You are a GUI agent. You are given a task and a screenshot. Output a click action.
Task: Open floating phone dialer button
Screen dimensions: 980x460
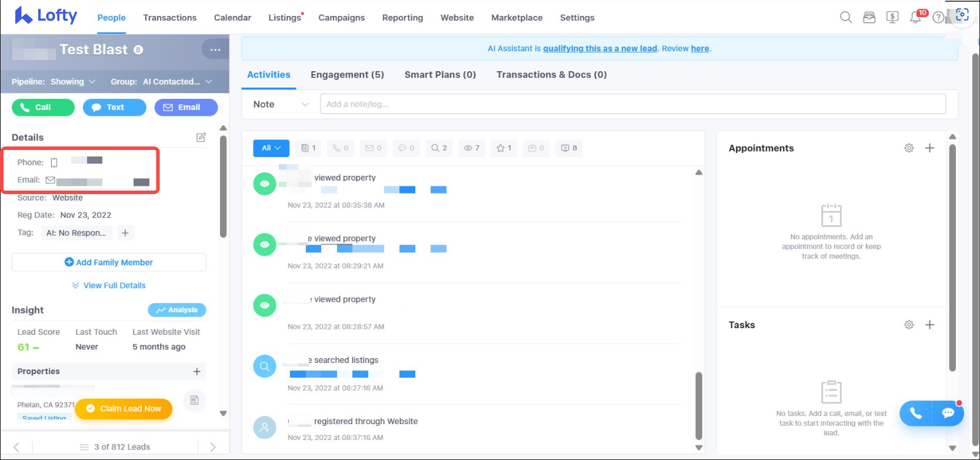[x=916, y=414]
